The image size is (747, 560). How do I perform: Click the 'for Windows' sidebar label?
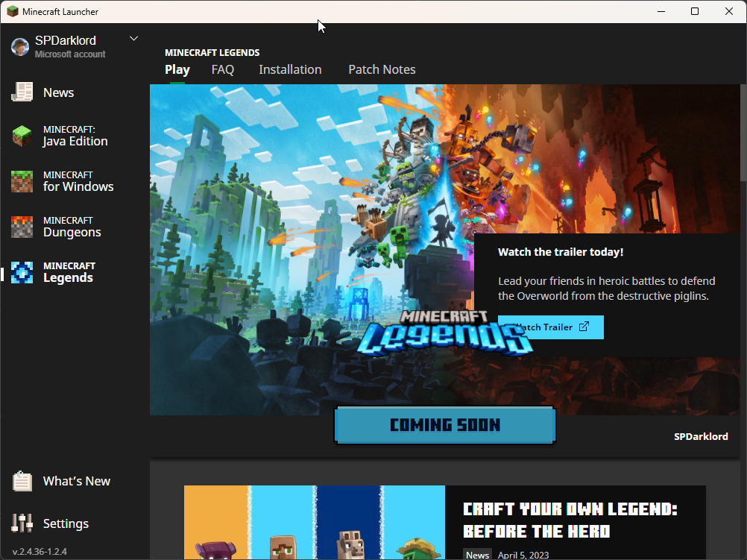click(x=78, y=186)
